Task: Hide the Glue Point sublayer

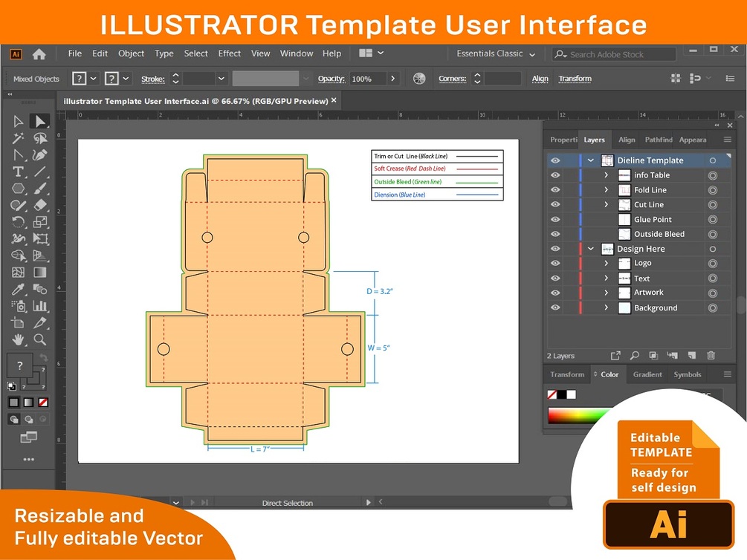Action: (555, 220)
